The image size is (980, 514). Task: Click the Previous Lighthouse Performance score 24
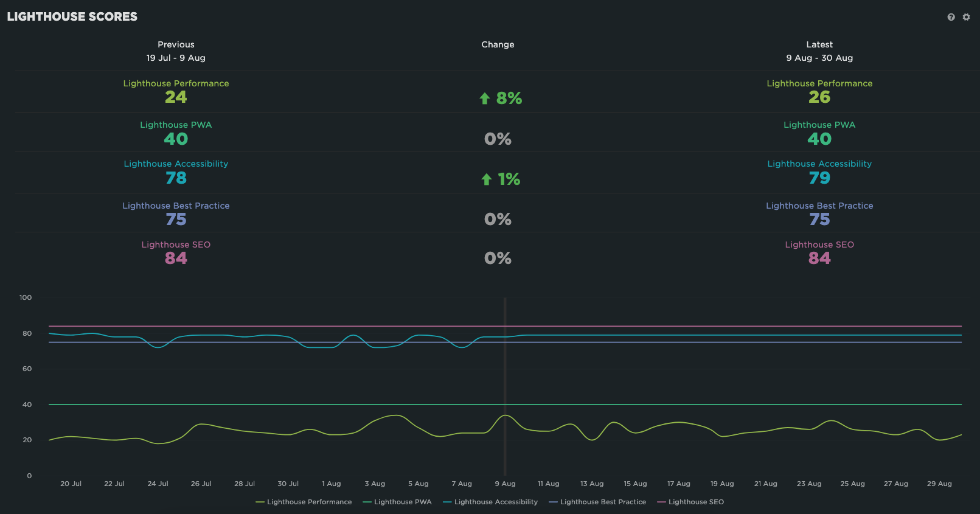pyautogui.click(x=176, y=97)
